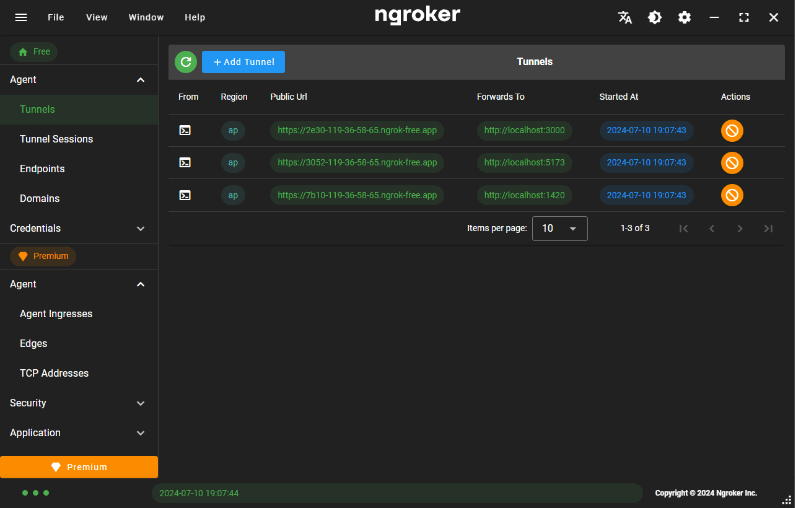The image size is (795, 508).
Task: Open the Window menu
Action: pyautogui.click(x=146, y=17)
